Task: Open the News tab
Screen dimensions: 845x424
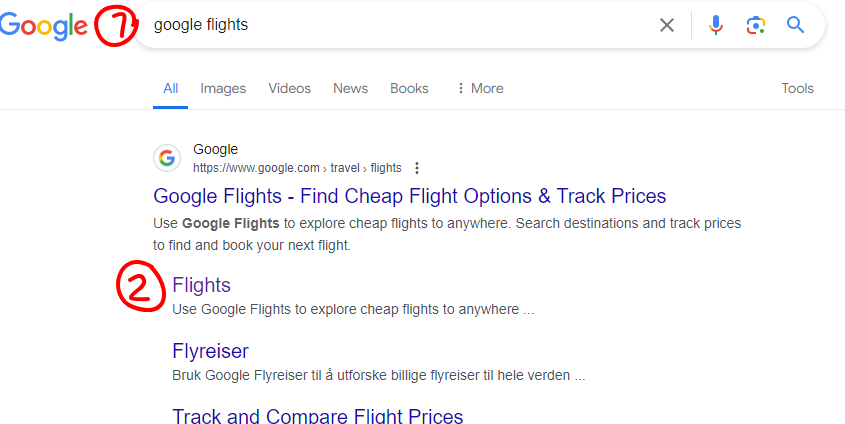Action: pos(350,88)
